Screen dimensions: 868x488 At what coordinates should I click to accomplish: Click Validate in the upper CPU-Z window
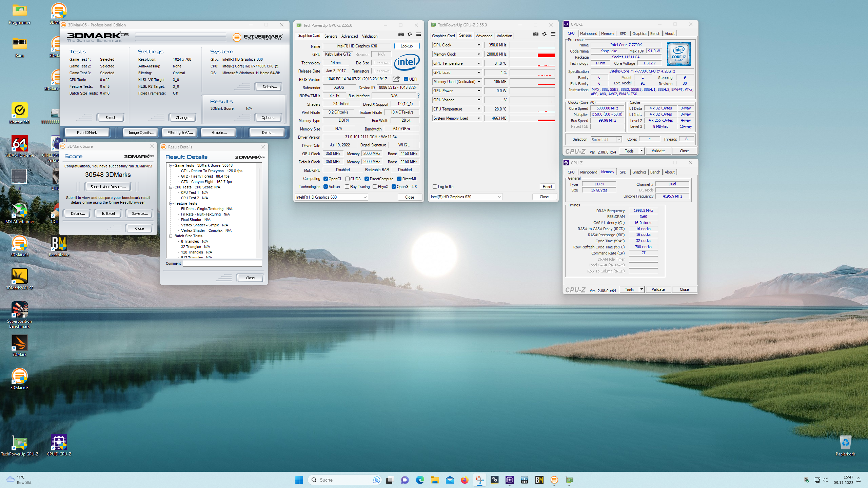(658, 151)
